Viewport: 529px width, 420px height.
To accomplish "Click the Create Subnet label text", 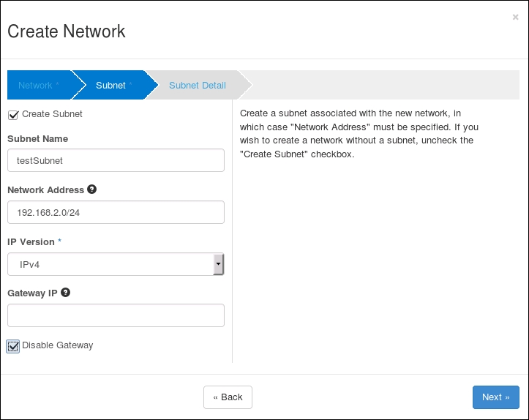I will click(x=52, y=114).
